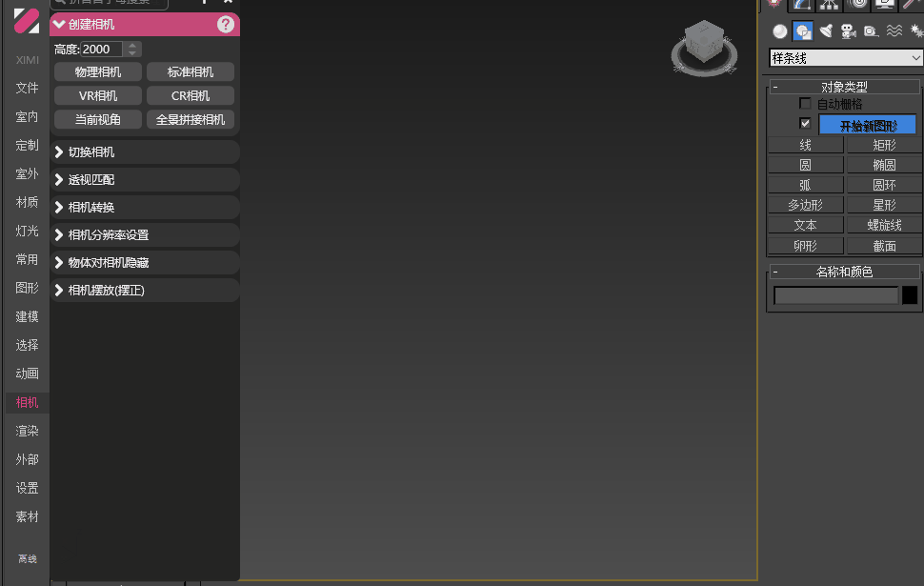
Task: Open the 图形 sidebar category
Action: point(27,288)
